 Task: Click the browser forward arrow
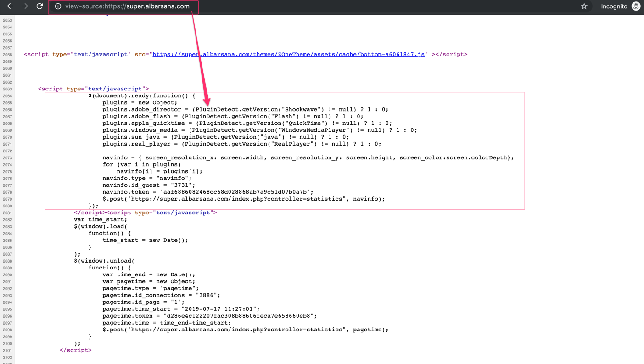[25, 6]
